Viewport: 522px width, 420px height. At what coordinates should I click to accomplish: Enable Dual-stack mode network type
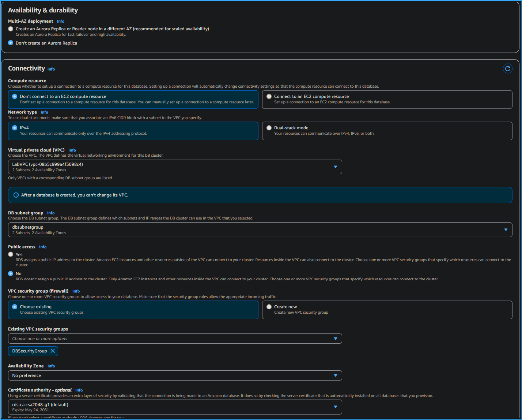[x=269, y=127]
